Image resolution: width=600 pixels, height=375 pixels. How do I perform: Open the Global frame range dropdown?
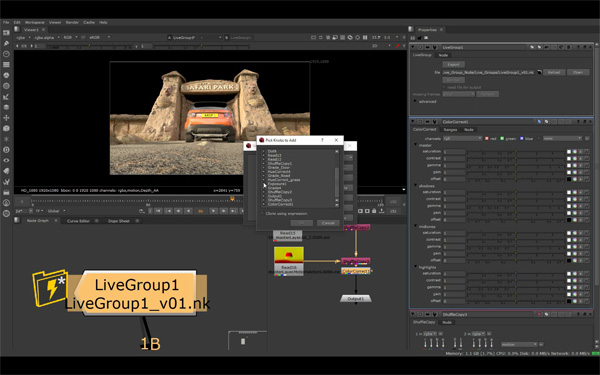56,211
